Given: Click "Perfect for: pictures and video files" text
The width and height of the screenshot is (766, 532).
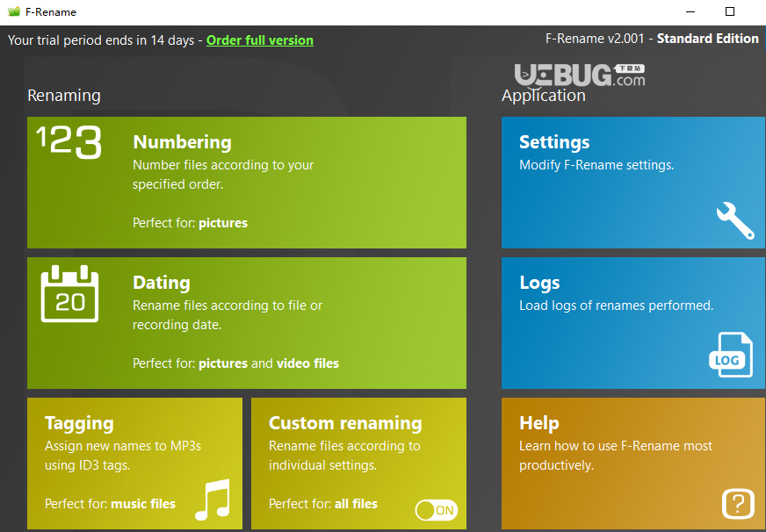Looking at the screenshot, I should point(236,363).
